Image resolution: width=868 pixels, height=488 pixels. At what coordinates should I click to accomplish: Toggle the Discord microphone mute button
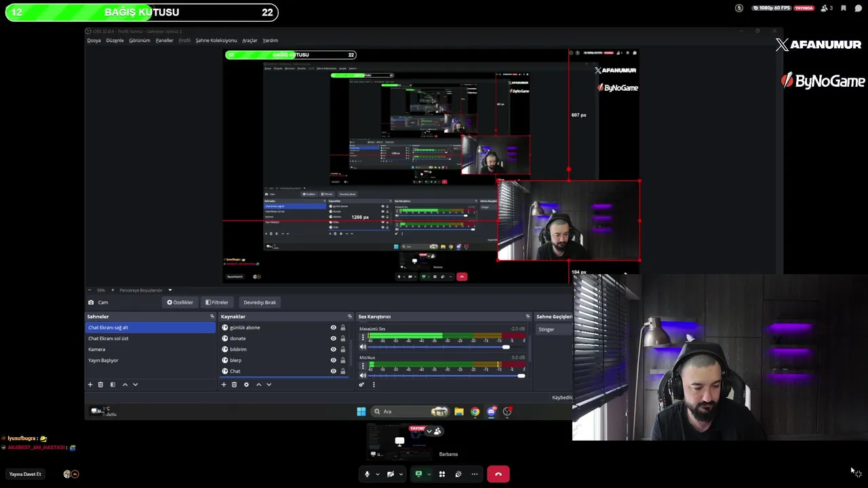click(367, 474)
